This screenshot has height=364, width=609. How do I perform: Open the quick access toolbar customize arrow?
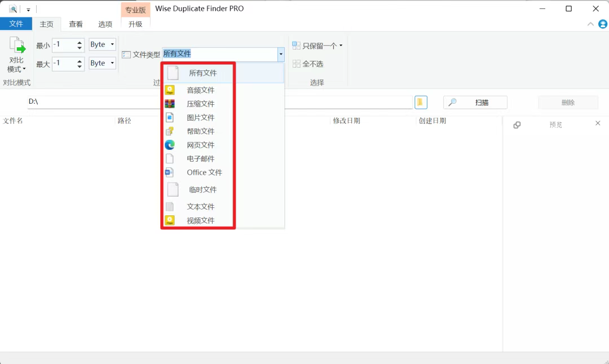28,10
